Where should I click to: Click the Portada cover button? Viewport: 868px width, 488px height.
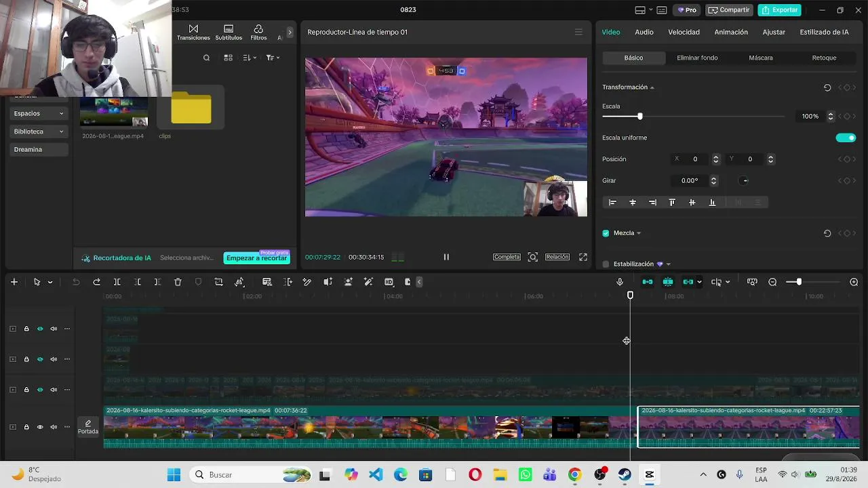click(88, 427)
